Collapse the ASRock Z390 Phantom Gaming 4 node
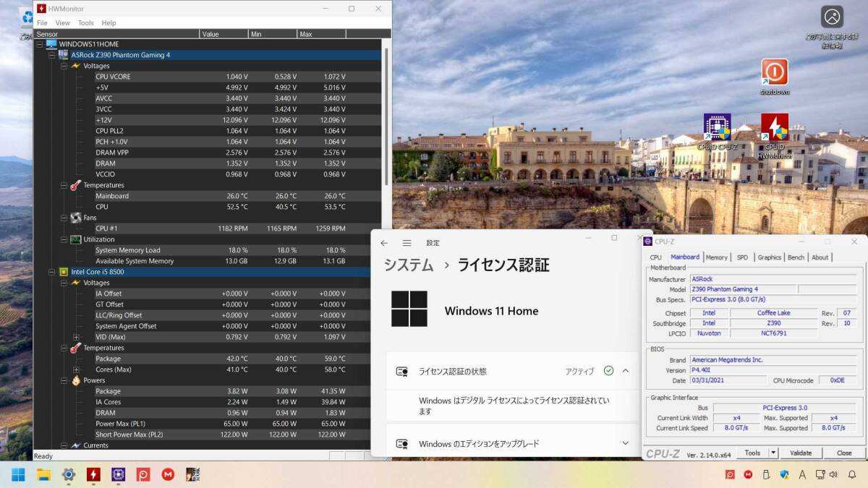This screenshot has height=488, width=868. coord(51,55)
